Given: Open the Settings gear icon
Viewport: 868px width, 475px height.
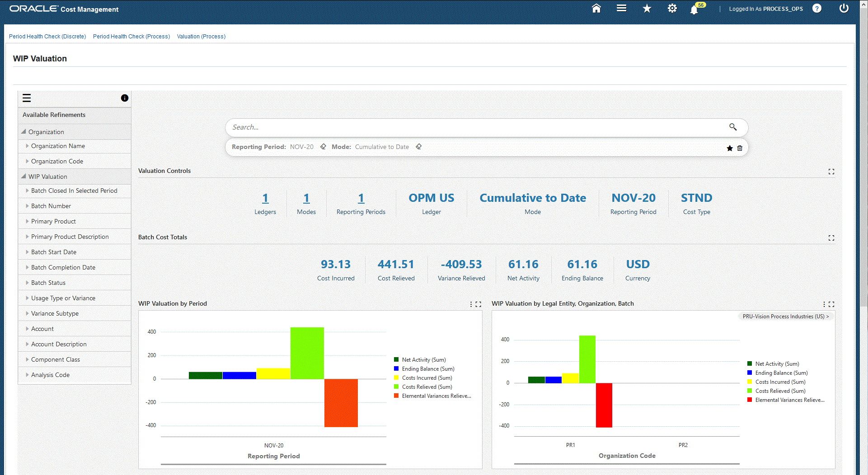Looking at the screenshot, I should [672, 9].
